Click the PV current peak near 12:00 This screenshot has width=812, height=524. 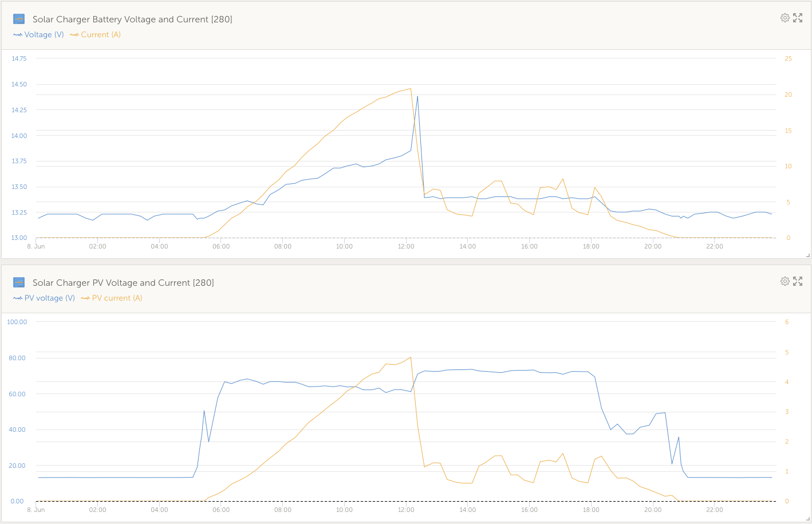click(x=411, y=357)
